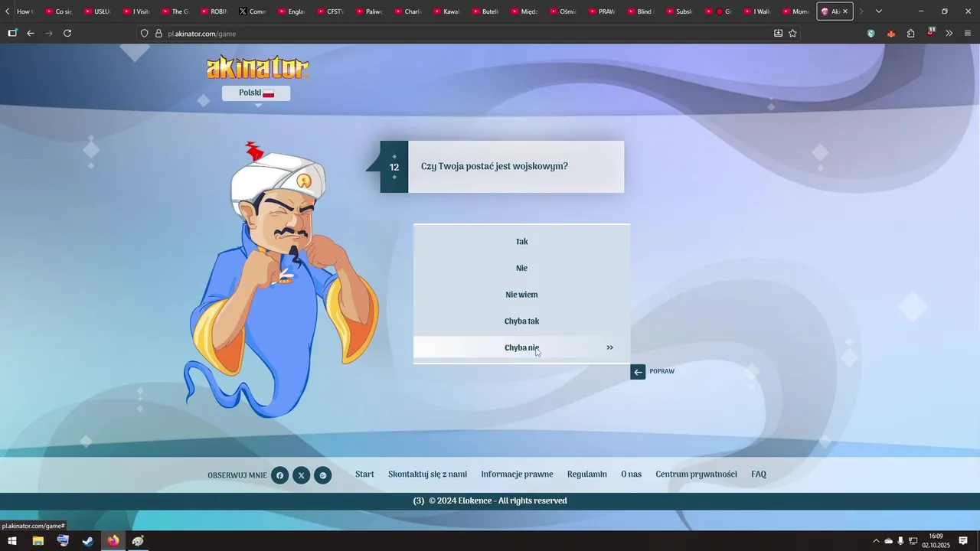Bookmark this page with star icon
Viewport: 980px width, 551px height.
tap(792, 34)
